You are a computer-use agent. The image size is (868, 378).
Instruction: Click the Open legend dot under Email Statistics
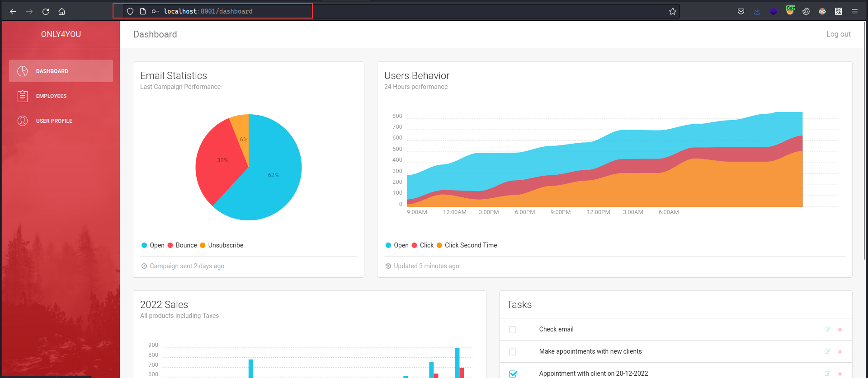tap(144, 245)
